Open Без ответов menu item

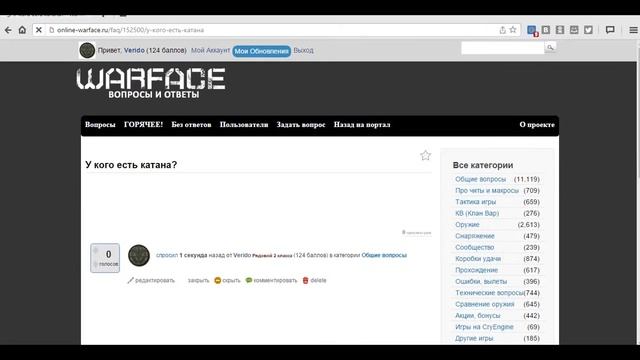click(191, 124)
